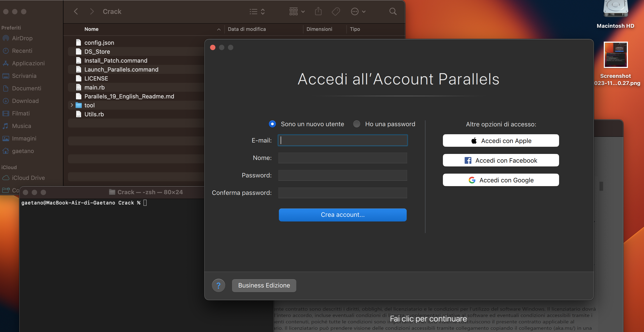The image size is (644, 332).
Task: Select 'Sono un nuovo utente' radio button
Action: [272, 124]
